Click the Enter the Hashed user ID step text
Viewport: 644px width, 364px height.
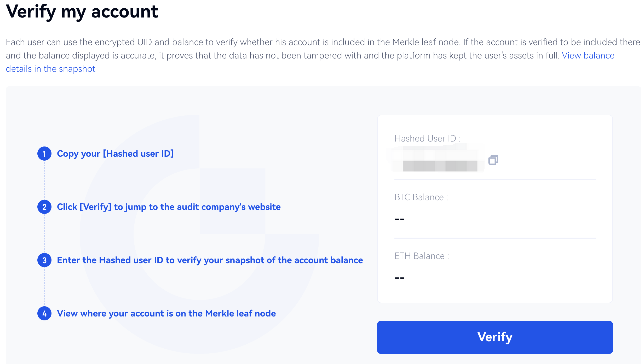coord(210,260)
